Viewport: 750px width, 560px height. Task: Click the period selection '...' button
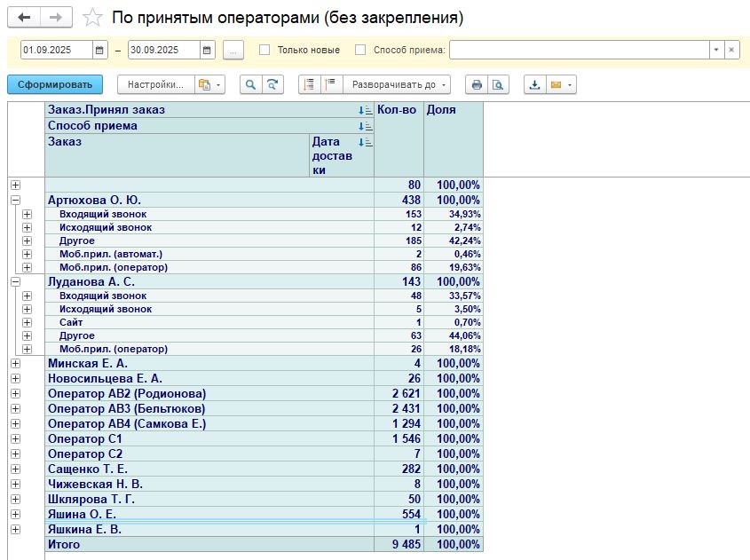[233, 51]
